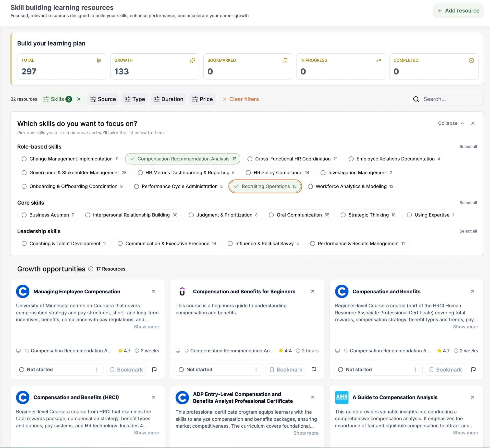Deselect Compensation Recommendation Analysis skill
Image resolution: width=490 pixels, height=448 pixels.
pyautogui.click(x=183, y=159)
